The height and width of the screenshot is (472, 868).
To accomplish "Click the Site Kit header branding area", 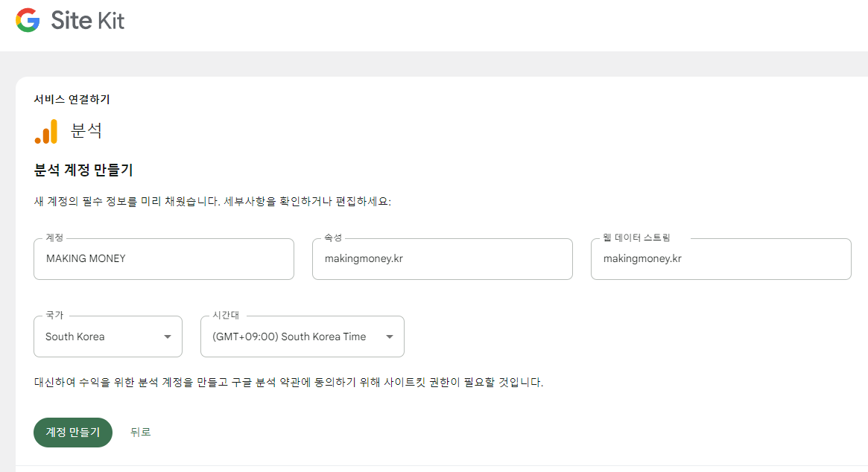I will click(x=71, y=21).
